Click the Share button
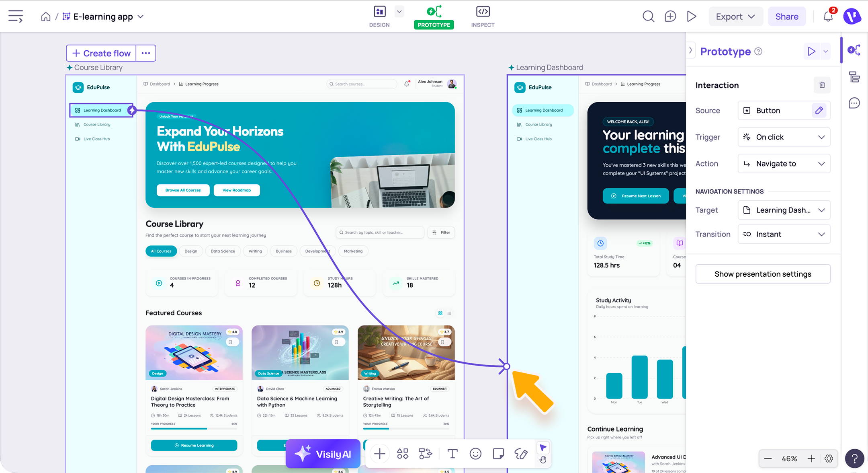868x473 pixels. tap(786, 16)
